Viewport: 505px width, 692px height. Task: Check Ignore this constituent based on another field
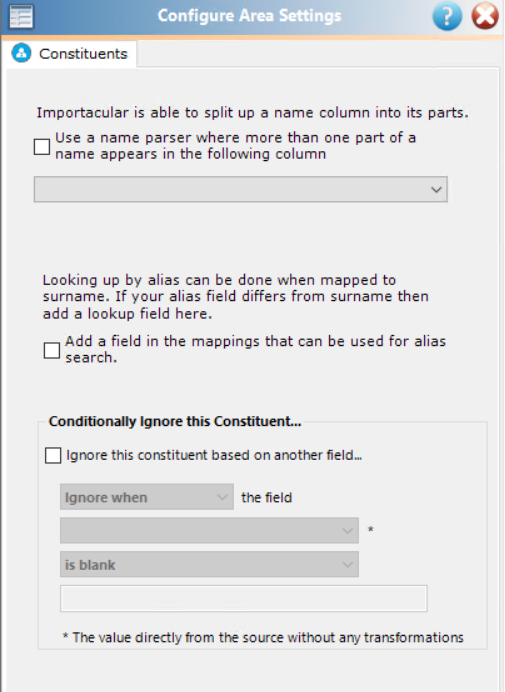pyautogui.click(x=53, y=455)
